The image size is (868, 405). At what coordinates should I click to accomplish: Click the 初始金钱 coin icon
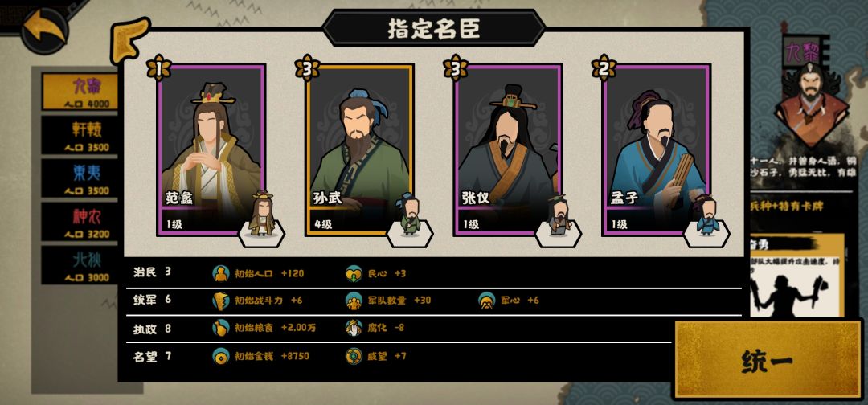click(221, 356)
